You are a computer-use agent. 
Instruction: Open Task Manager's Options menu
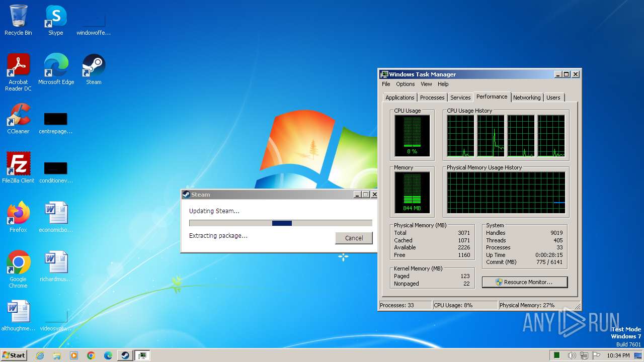405,84
